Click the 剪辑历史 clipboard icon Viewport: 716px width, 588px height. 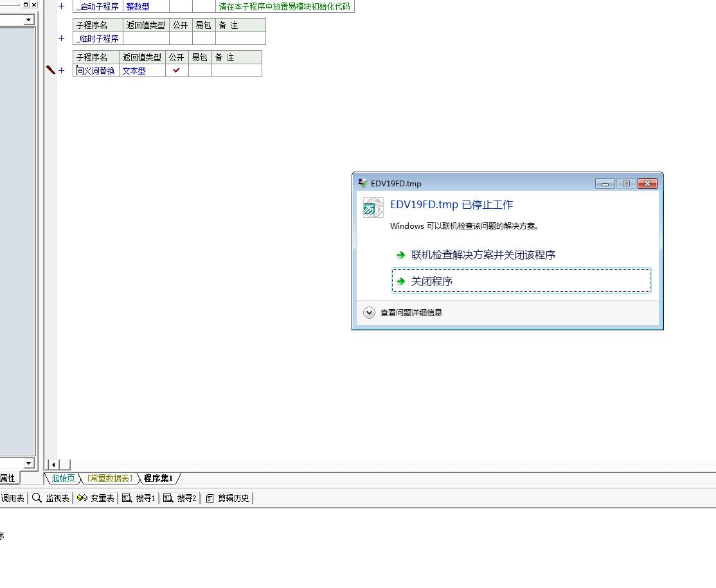point(210,498)
